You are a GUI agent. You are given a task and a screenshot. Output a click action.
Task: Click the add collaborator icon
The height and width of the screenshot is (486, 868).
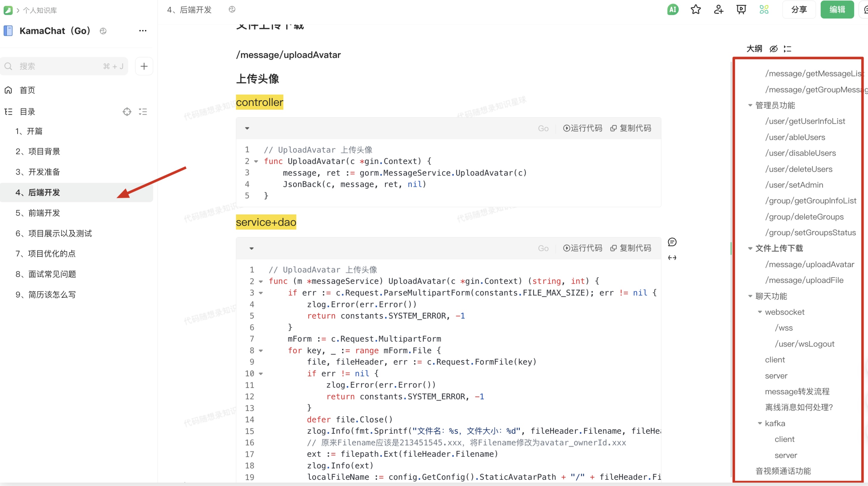(718, 10)
